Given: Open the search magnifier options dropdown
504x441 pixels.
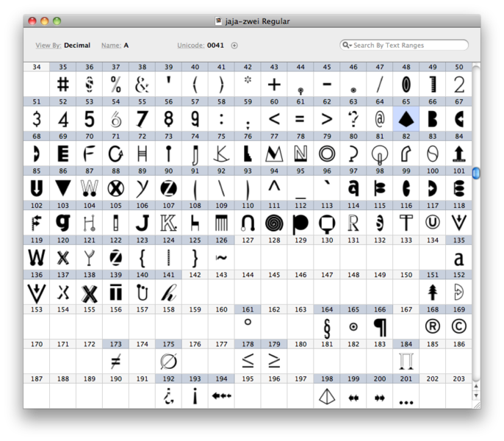Looking at the screenshot, I should click(347, 46).
